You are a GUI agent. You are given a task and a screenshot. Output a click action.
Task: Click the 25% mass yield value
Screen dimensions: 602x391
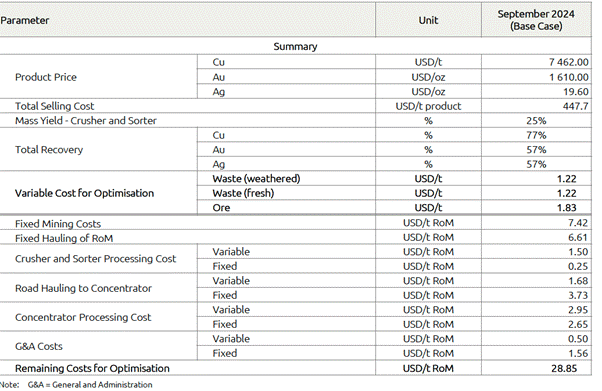[536, 121]
